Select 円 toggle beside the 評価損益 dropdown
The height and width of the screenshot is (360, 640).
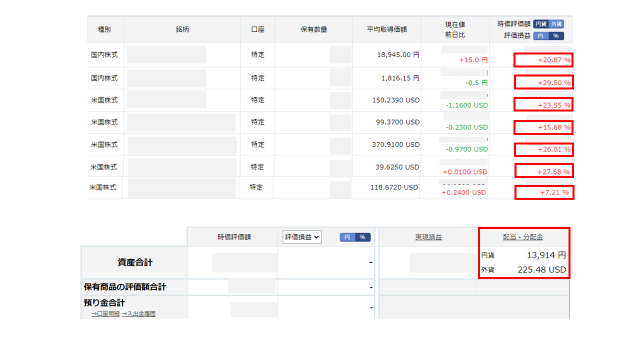347,237
